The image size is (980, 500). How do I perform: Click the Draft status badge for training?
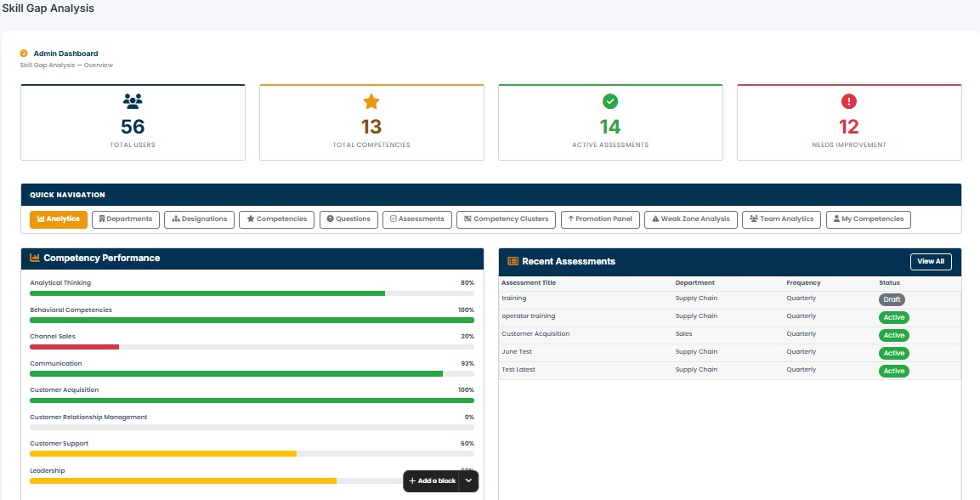[x=892, y=299]
